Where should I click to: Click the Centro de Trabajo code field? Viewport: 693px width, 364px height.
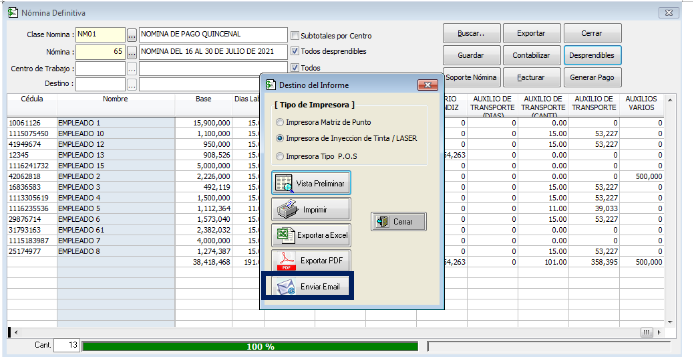pyautogui.click(x=100, y=68)
